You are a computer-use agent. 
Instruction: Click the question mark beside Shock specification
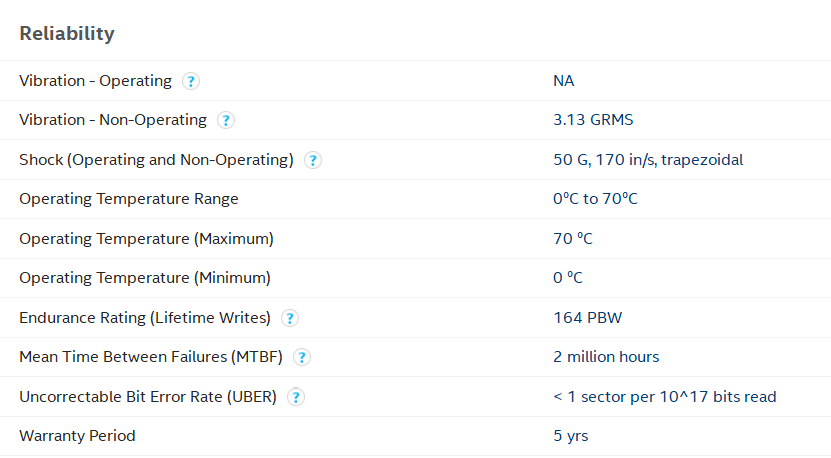pos(312,160)
